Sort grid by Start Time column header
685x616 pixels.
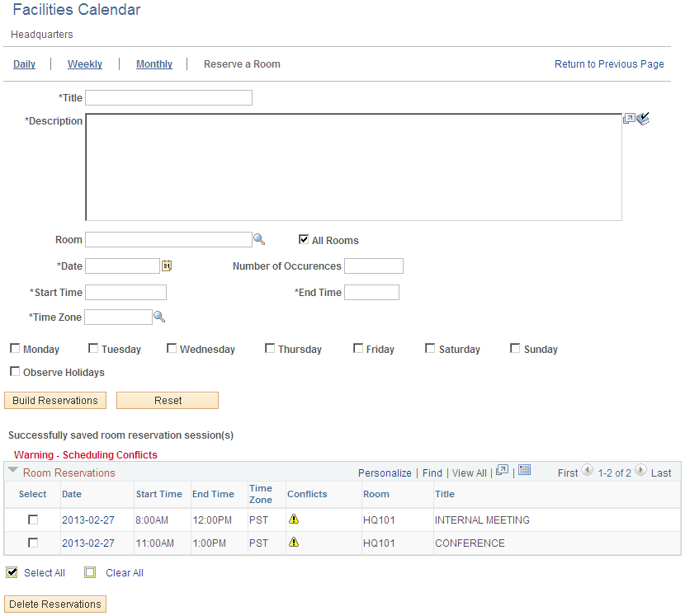coord(159,494)
